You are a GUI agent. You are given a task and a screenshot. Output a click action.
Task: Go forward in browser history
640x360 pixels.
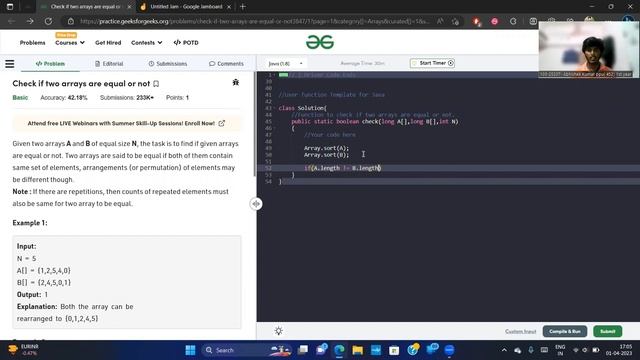(30, 21)
